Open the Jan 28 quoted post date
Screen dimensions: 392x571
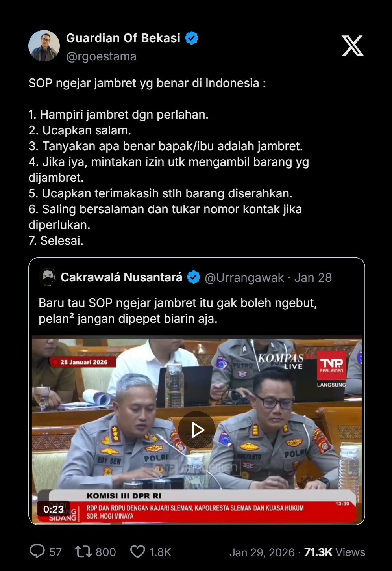313,277
